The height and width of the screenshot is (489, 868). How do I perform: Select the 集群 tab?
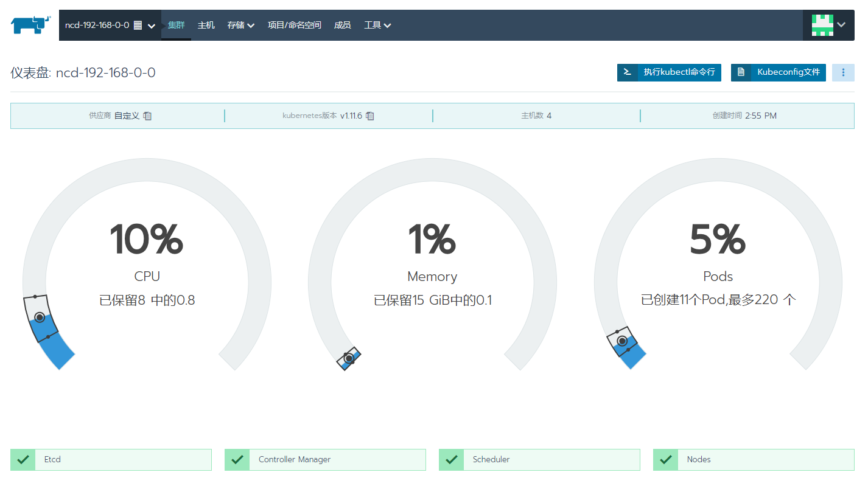[176, 25]
